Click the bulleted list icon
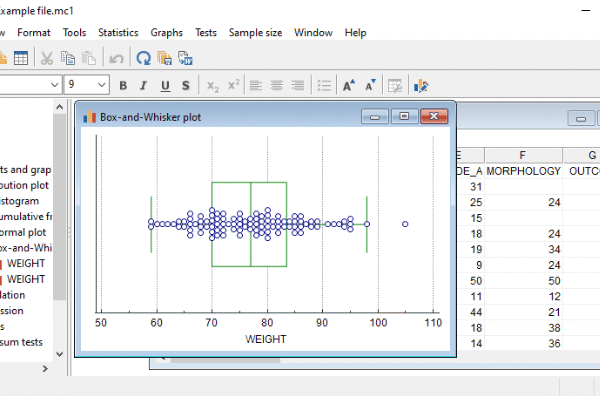600x396 pixels. (324, 85)
